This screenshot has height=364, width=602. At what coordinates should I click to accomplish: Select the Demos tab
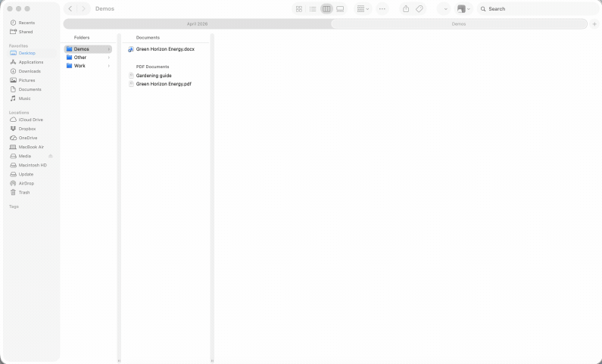click(x=459, y=23)
